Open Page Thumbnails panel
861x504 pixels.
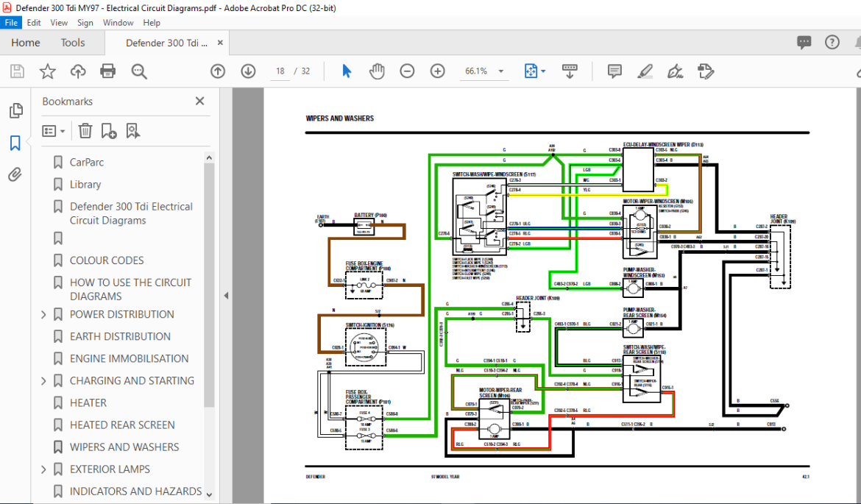(x=15, y=111)
